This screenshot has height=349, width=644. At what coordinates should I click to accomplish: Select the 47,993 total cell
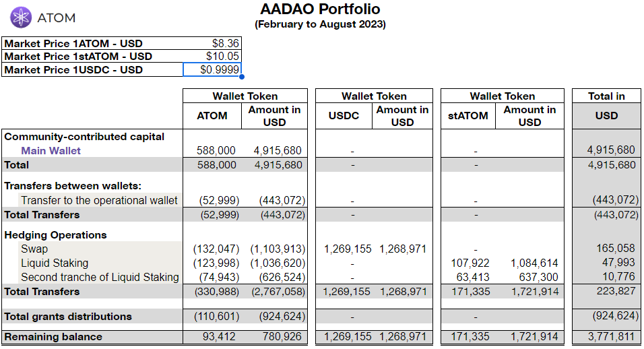point(618,262)
